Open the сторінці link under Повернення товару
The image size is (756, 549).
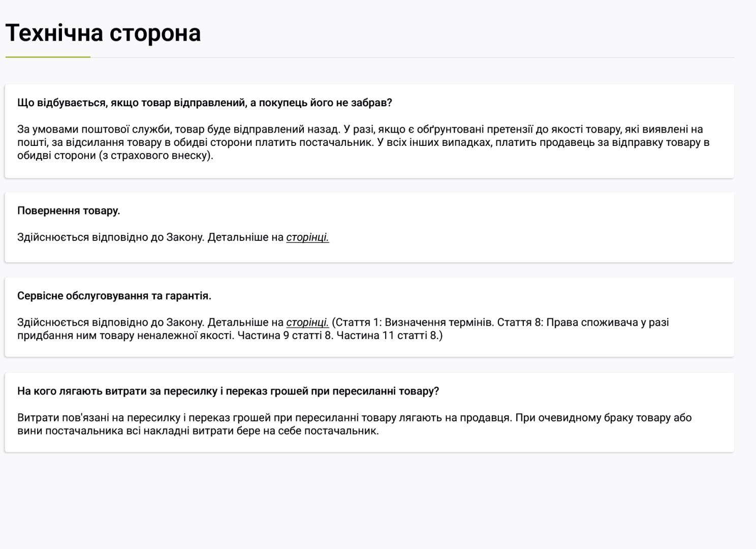(x=307, y=237)
